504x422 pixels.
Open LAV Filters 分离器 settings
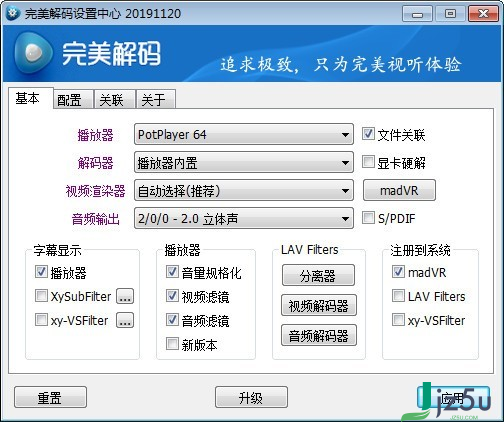(x=318, y=275)
